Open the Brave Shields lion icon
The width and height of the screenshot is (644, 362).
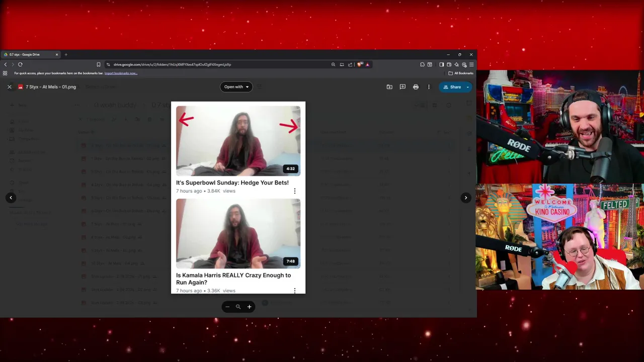point(360,64)
